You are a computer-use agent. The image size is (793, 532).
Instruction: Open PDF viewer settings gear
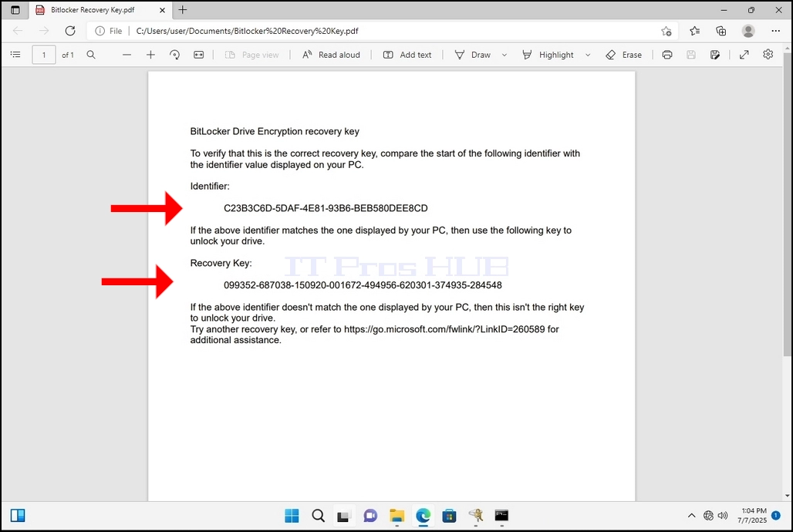[x=768, y=54]
